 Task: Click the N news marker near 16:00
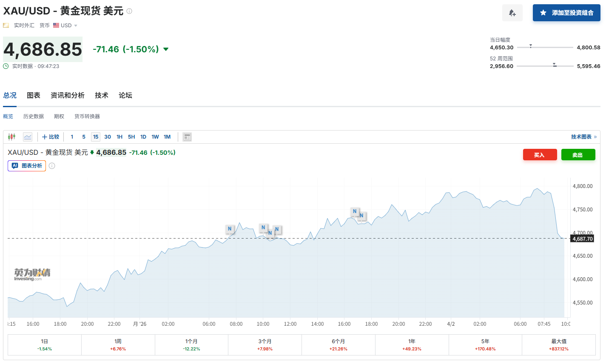[x=355, y=211]
